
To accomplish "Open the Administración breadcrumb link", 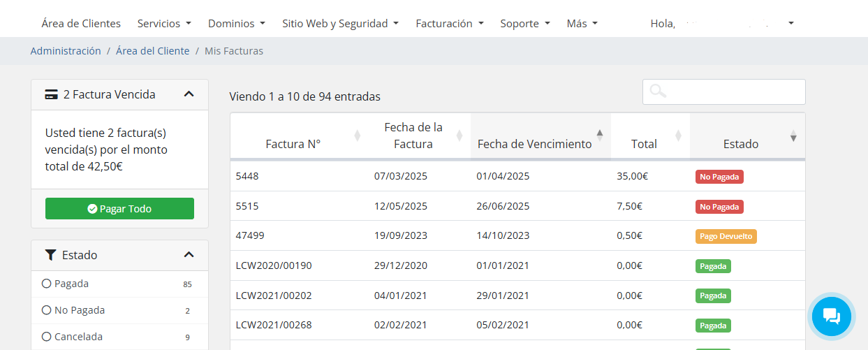I will [66, 51].
